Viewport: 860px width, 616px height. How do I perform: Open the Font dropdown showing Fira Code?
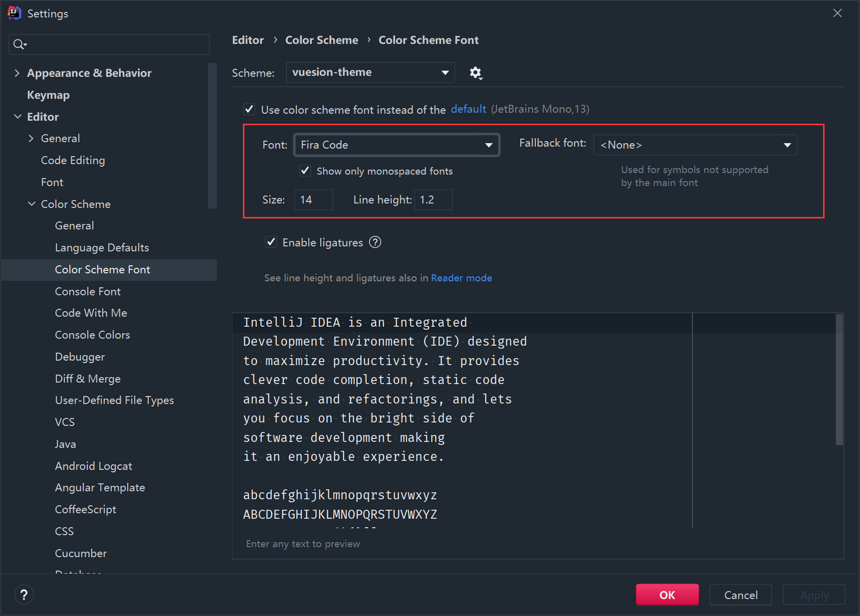pyautogui.click(x=397, y=145)
